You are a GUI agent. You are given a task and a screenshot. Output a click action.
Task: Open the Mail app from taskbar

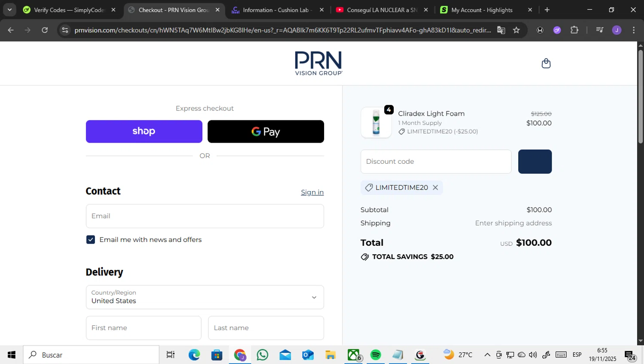(285, 355)
